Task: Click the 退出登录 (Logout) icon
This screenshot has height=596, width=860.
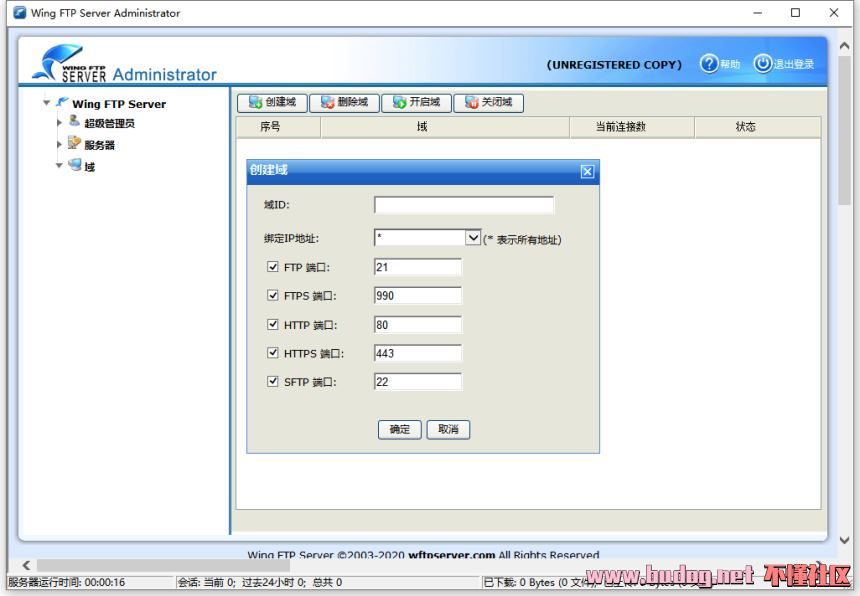Action: tap(763, 62)
